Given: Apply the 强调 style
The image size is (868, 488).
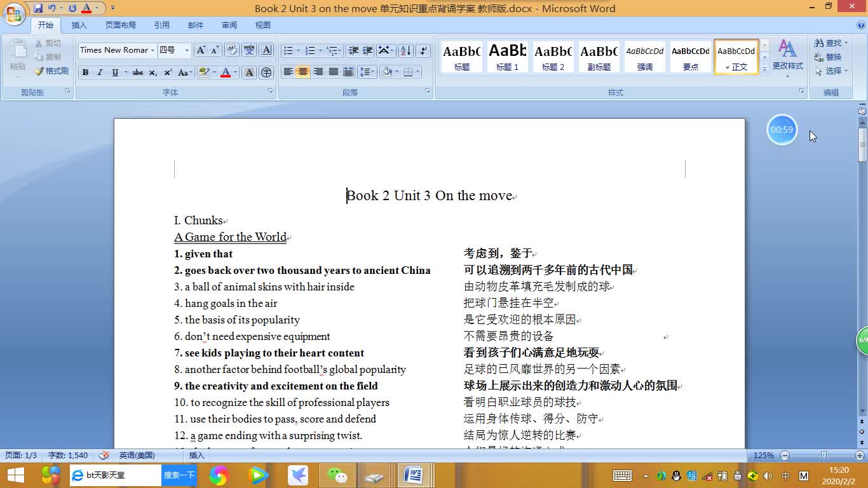Looking at the screenshot, I should pyautogui.click(x=645, y=57).
